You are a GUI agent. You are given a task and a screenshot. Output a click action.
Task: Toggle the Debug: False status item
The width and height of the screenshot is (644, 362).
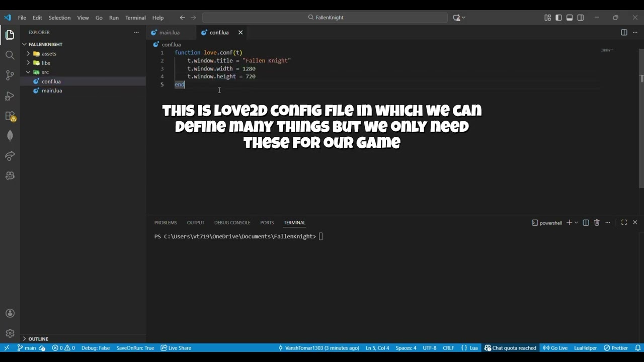(x=96, y=348)
